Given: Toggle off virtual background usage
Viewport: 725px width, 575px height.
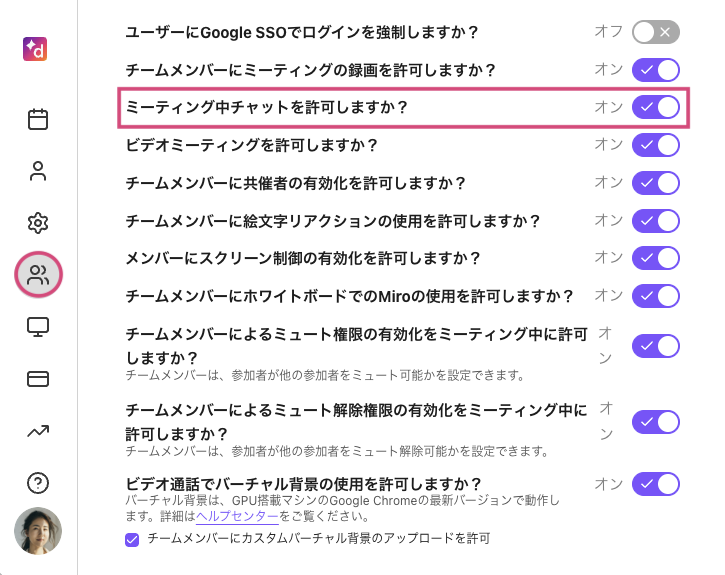Looking at the screenshot, I should click(656, 485).
